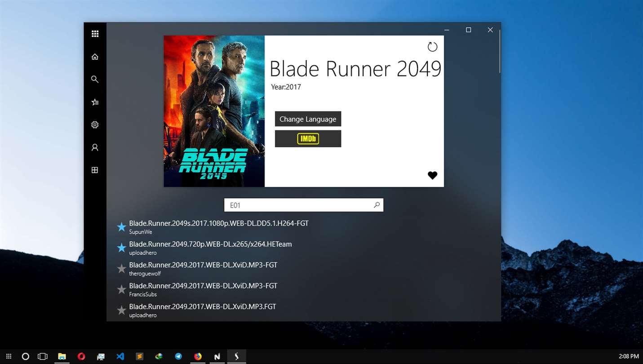
Task: Select the XviD.MP3-FGT subtitle above theroguewolf
Action: tap(203, 265)
